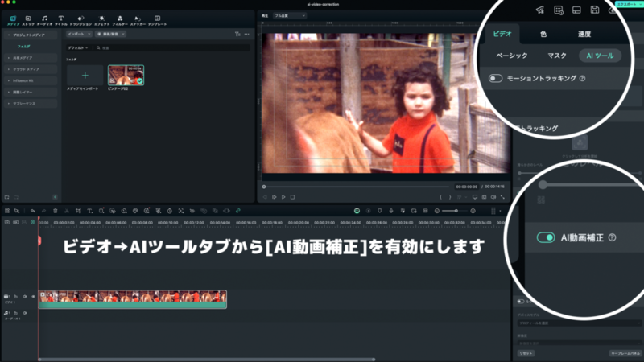Click the リセット button in properties panel

(x=526, y=353)
